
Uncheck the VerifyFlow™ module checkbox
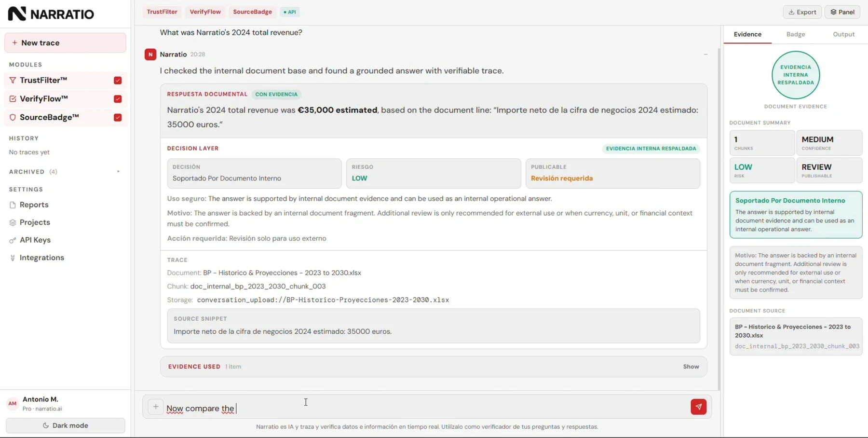118,99
